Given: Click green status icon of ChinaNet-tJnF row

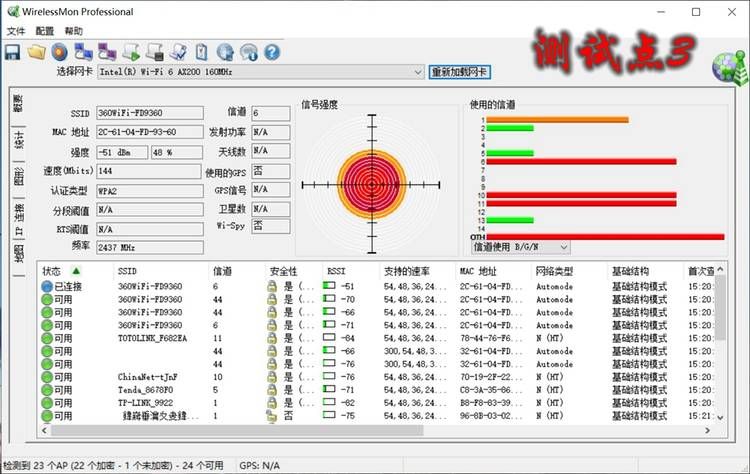Looking at the screenshot, I should click(x=47, y=377).
